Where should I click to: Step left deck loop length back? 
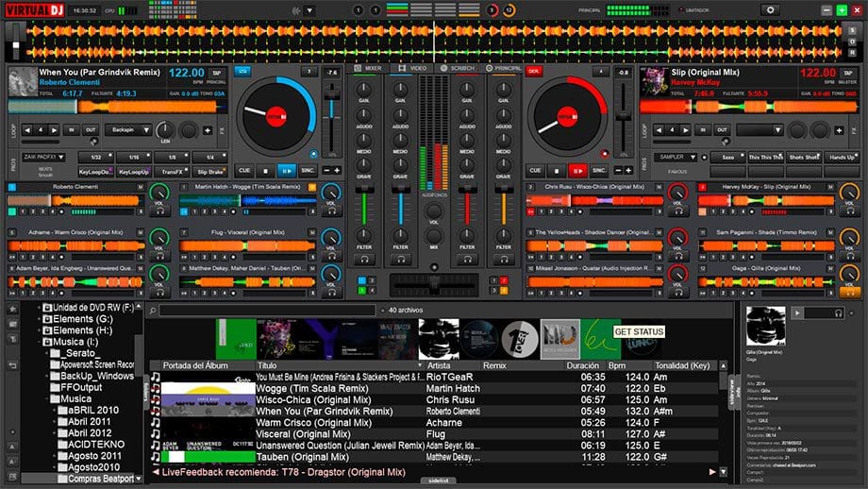27,130
